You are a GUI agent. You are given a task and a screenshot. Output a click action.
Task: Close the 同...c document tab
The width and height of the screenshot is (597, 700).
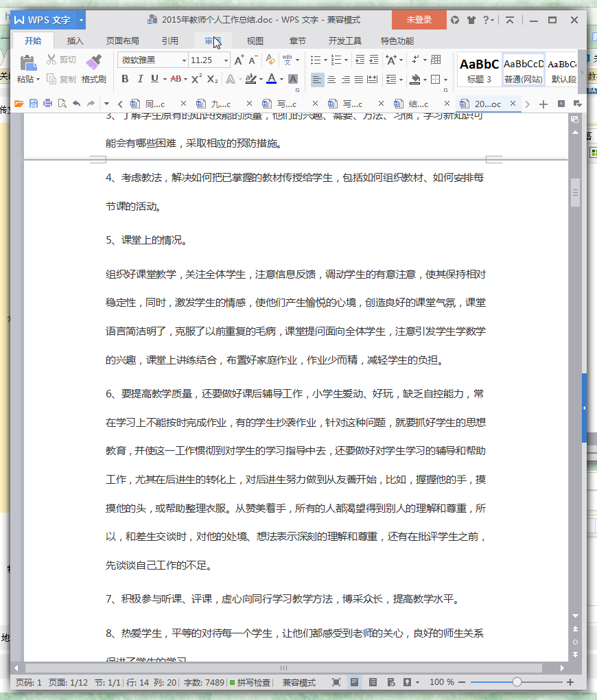tap(183, 104)
